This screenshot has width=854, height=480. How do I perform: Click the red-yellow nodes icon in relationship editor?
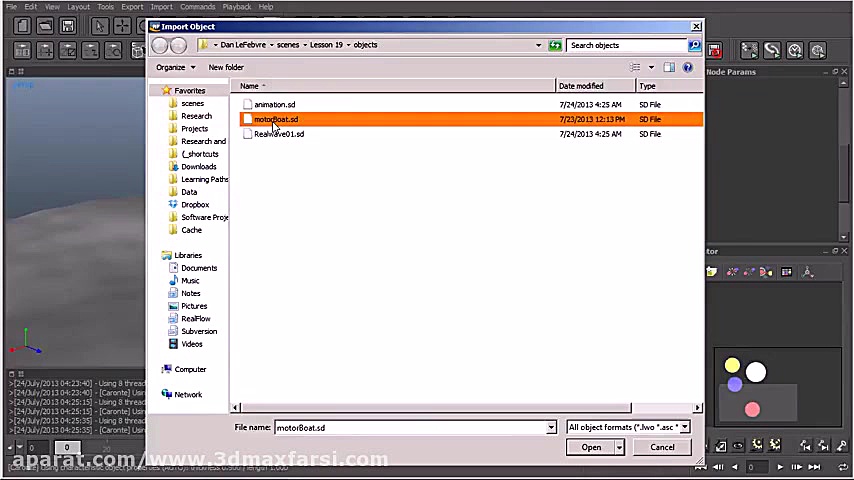point(766,271)
